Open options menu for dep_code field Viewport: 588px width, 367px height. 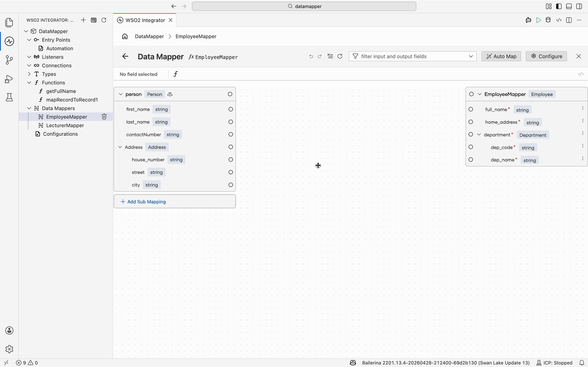tap(583, 146)
